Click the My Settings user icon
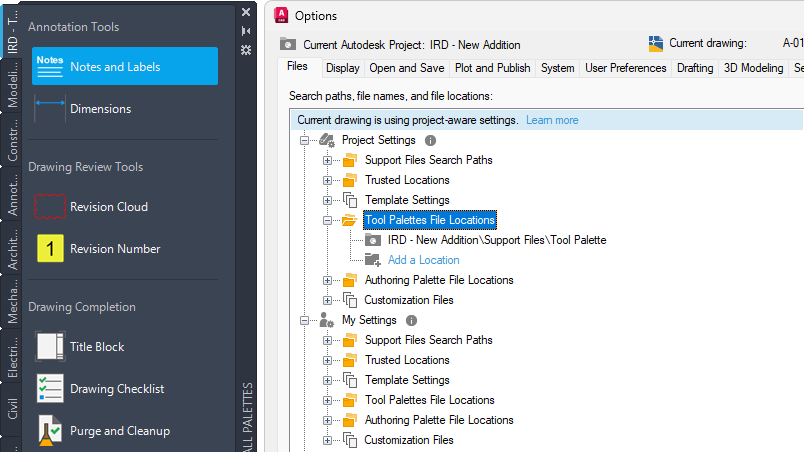The image size is (804, 452). pos(327,320)
